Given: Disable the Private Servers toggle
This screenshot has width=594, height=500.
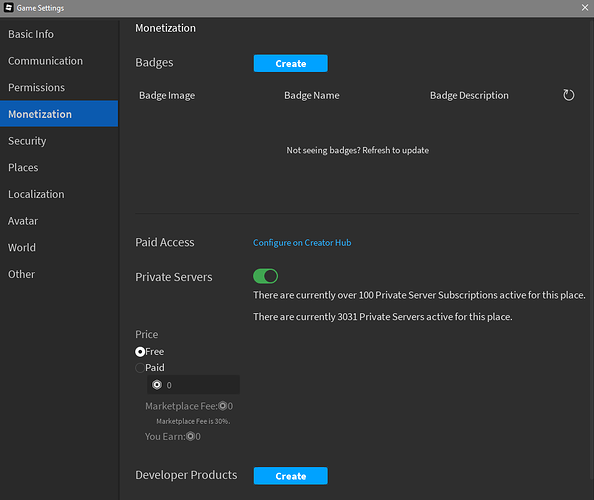Looking at the screenshot, I should 266,276.
